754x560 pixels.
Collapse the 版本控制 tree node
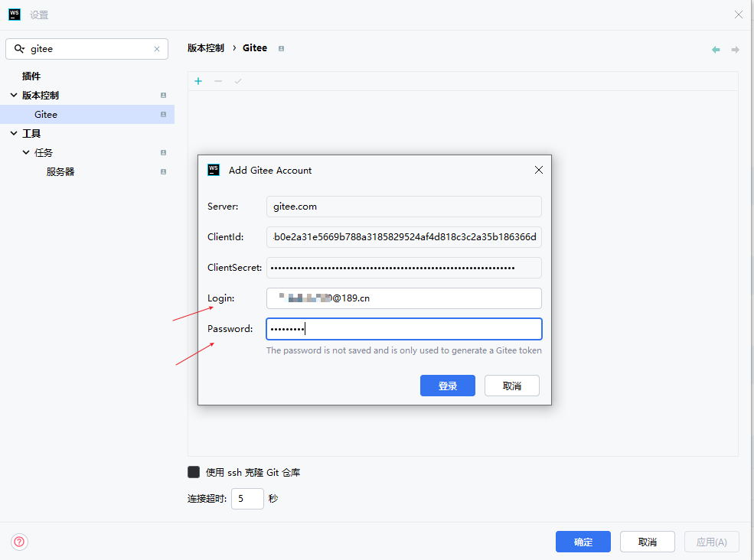pos(14,95)
